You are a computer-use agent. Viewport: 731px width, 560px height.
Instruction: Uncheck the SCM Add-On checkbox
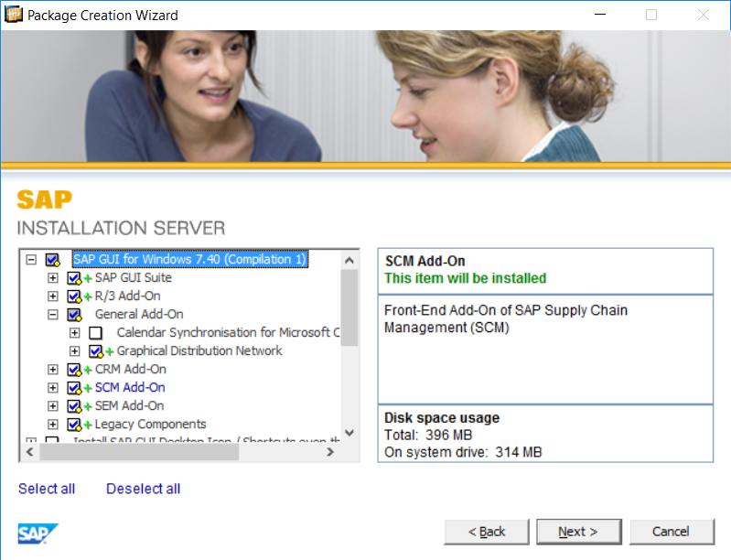point(74,387)
